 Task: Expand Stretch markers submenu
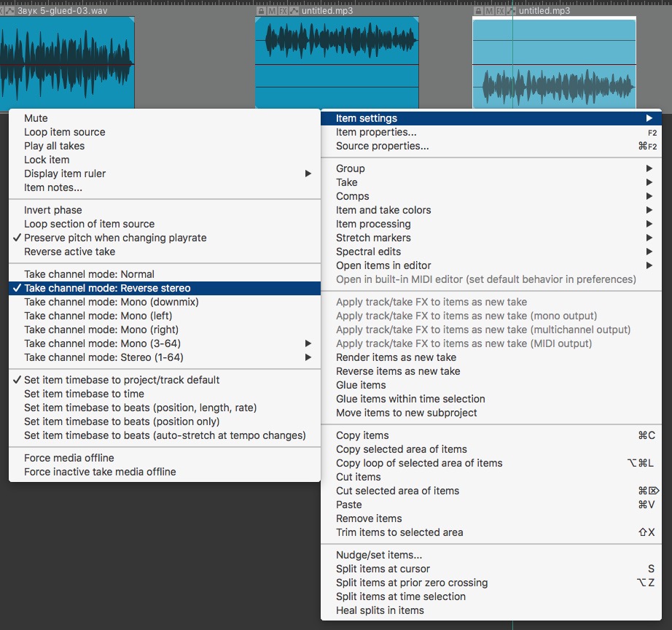pos(491,238)
